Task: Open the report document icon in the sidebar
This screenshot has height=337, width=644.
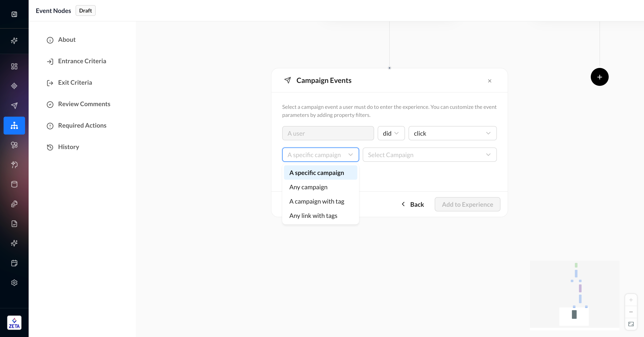Action: point(14,223)
